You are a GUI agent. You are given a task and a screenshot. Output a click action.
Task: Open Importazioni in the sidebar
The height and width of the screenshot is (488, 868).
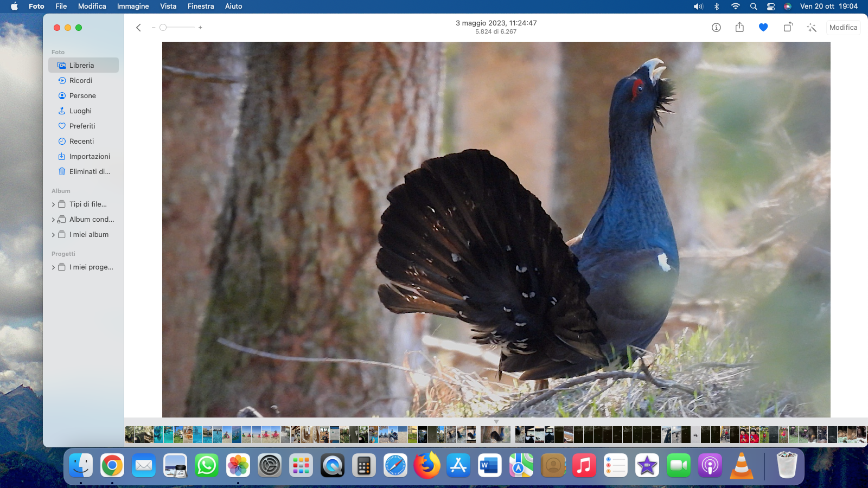(x=84, y=156)
